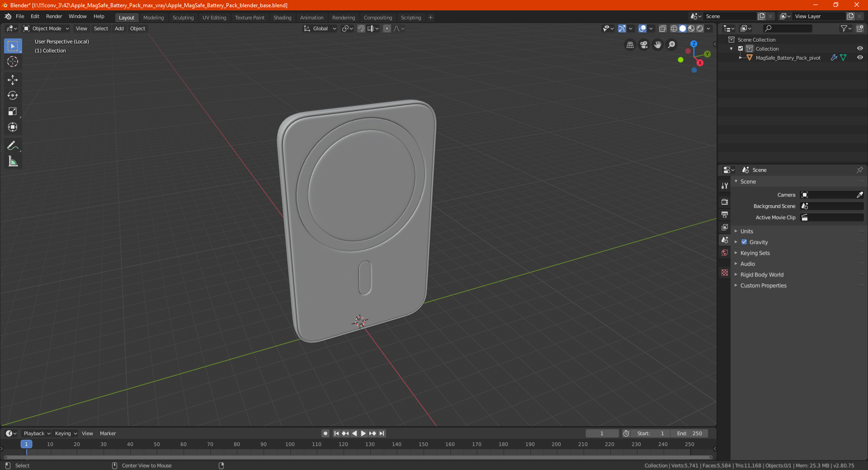Click the wrench modifier icon on MagSafe_Battery_Pack_pivot
The width and height of the screenshot is (868, 470).
tap(834, 58)
